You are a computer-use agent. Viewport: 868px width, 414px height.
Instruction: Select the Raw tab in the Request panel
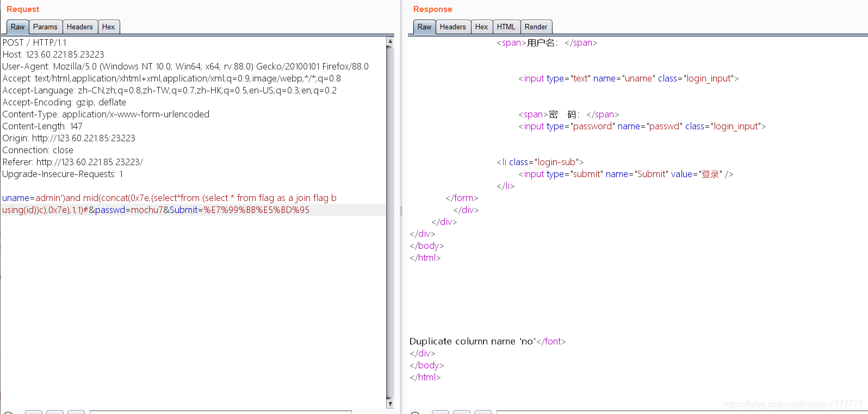pyautogui.click(x=17, y=27)
